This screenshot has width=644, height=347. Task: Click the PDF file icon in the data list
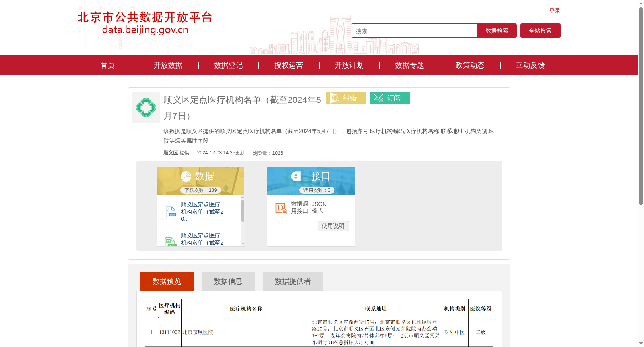[x=171, y=212]
